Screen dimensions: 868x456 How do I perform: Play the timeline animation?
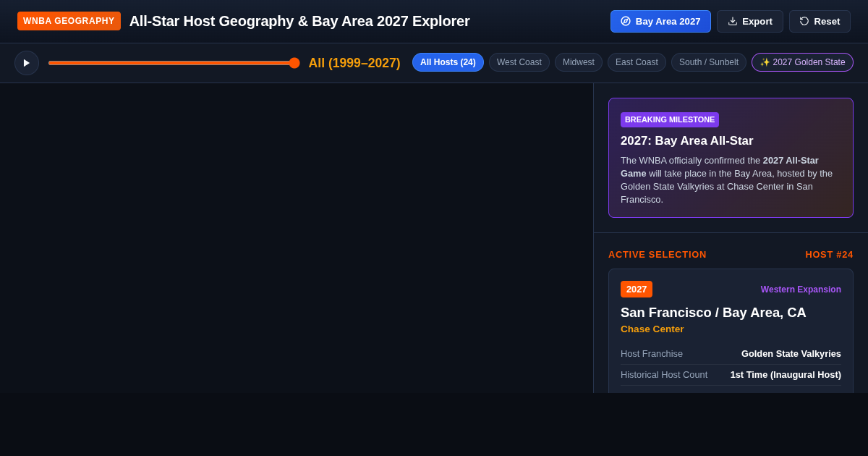point(27,63)
